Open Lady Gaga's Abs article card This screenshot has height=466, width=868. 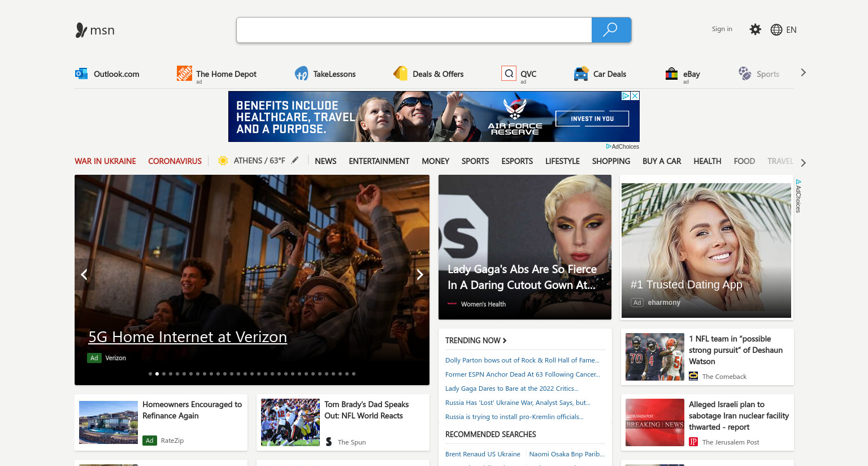click(525, 247)
